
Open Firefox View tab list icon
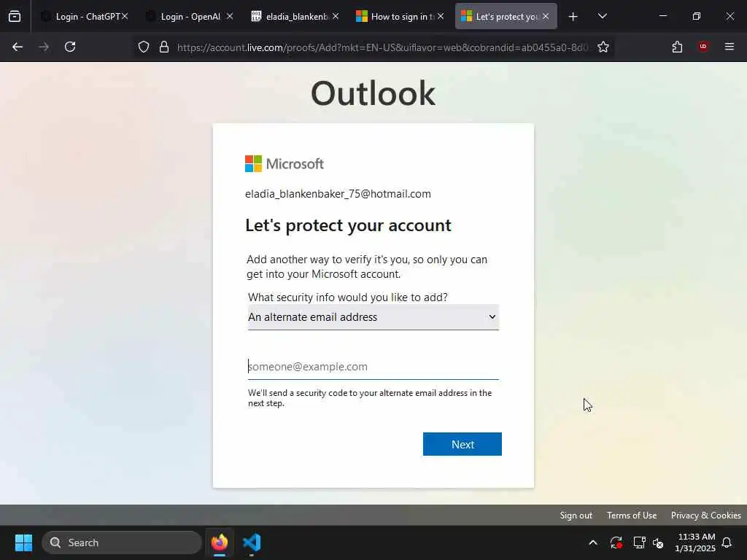coord(15,16)
